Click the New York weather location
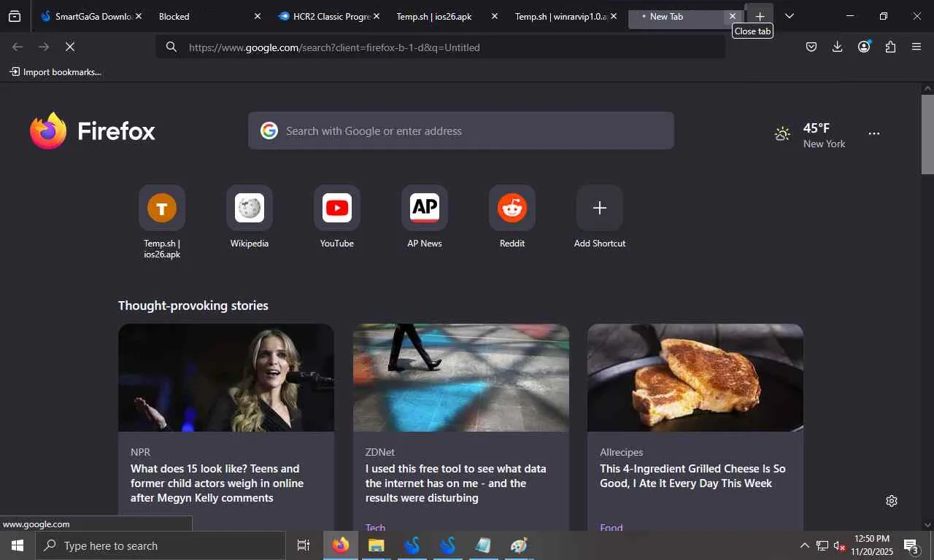934x560 pixels. point(825,144)
